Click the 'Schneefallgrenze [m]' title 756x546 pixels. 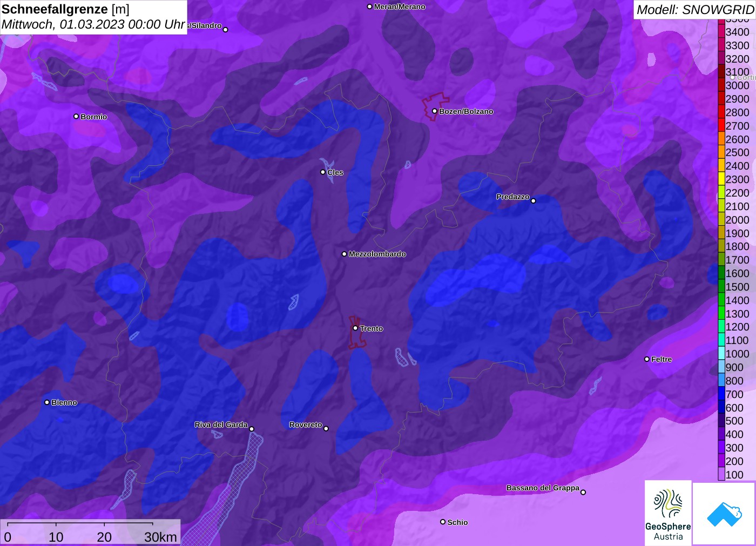65,9
